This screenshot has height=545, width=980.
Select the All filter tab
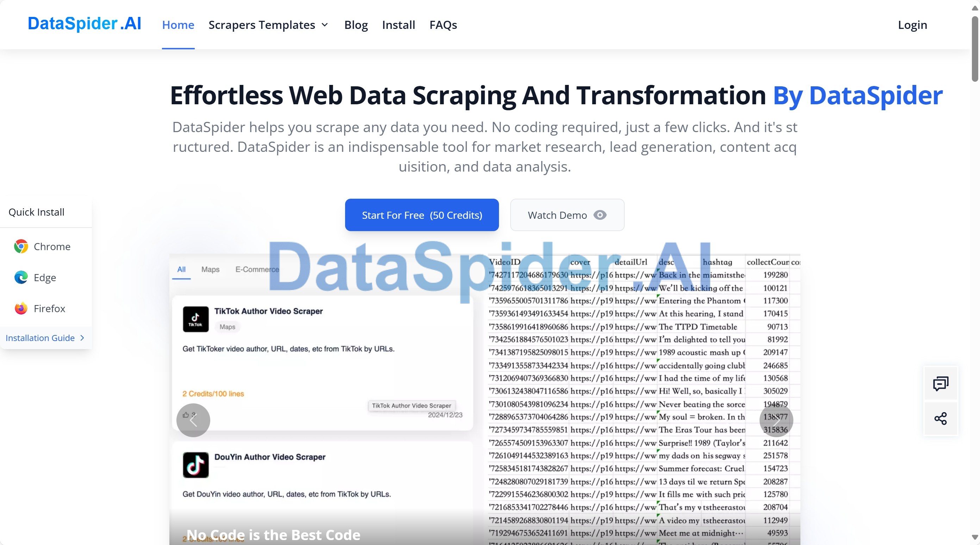(181, 269)
